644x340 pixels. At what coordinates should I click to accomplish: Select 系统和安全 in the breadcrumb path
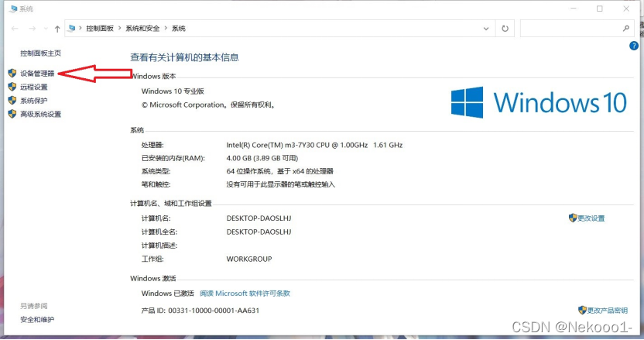(142, 29)
